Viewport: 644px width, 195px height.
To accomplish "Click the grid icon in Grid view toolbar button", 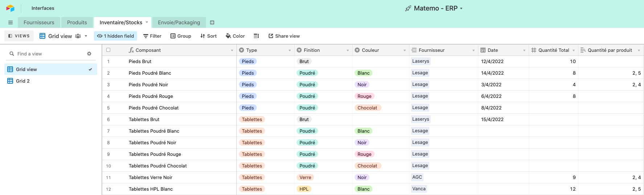I will pyautogui.click(x=42, y=36).
